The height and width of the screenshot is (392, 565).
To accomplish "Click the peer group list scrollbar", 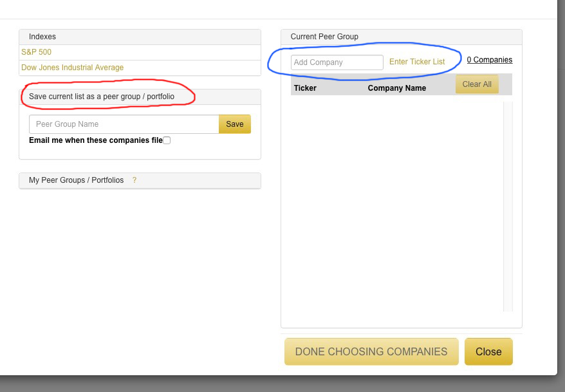I will 508,206.
